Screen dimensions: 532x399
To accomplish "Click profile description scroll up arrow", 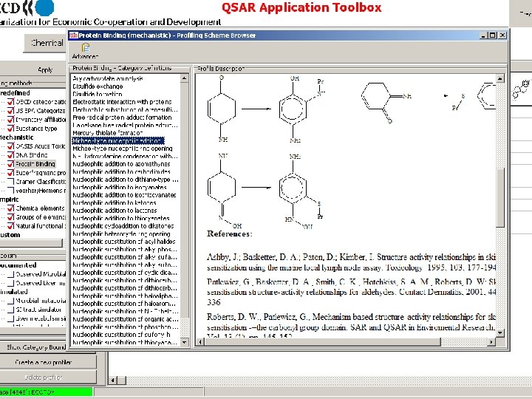I will [500, 79].
